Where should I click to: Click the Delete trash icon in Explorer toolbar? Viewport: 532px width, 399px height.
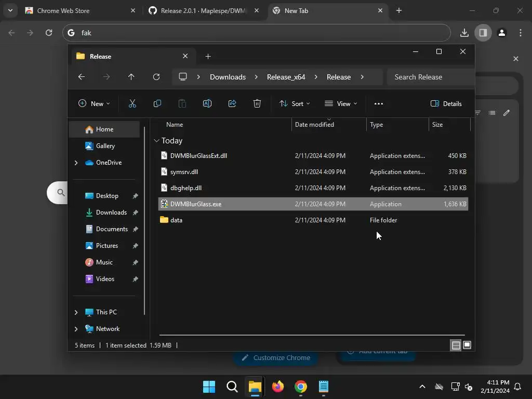tap(257, 103)
